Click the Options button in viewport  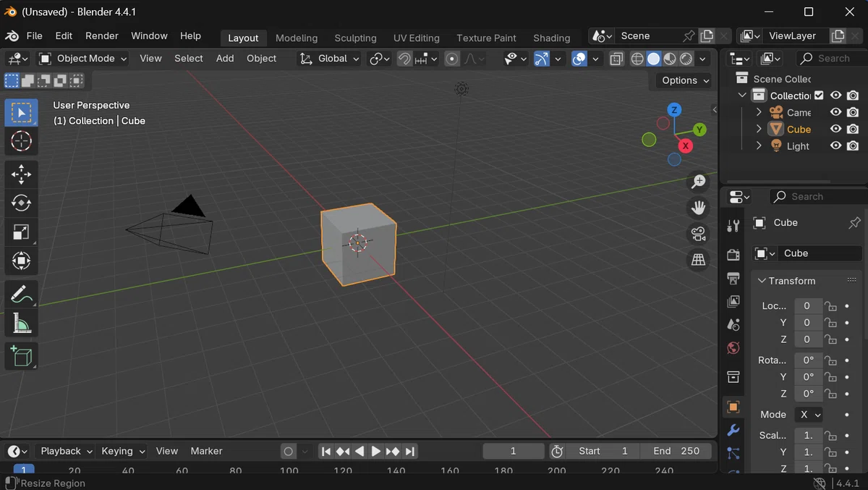click(684, 80)
